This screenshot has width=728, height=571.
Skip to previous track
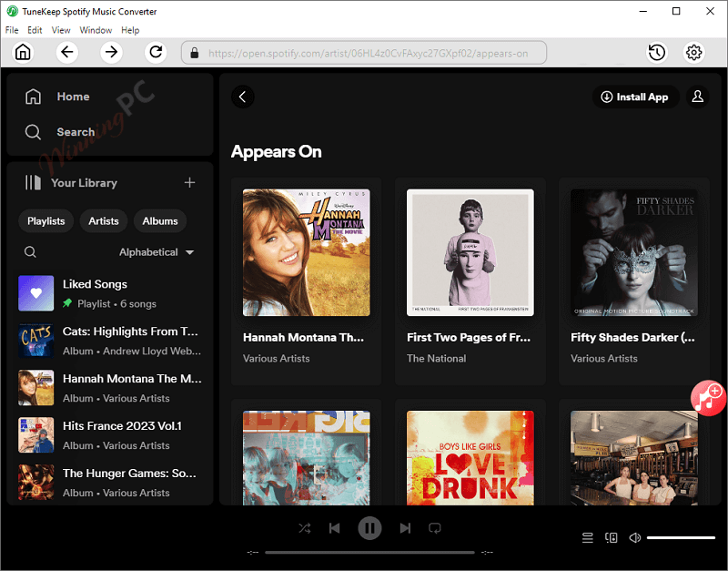coord(334,528)
